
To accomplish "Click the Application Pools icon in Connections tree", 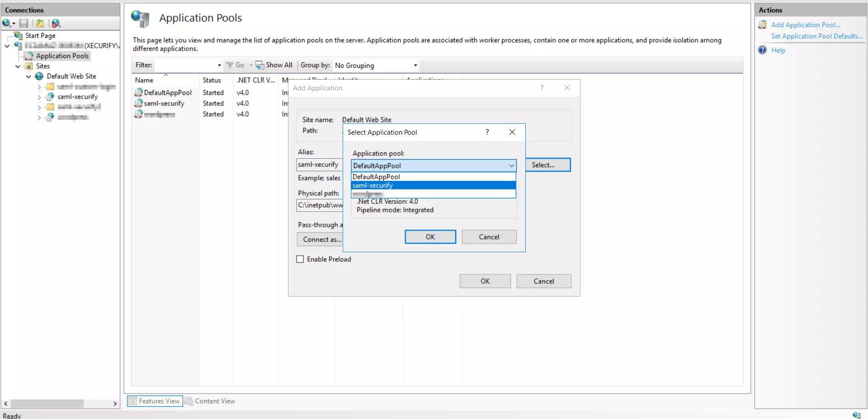I will (30, 56).
